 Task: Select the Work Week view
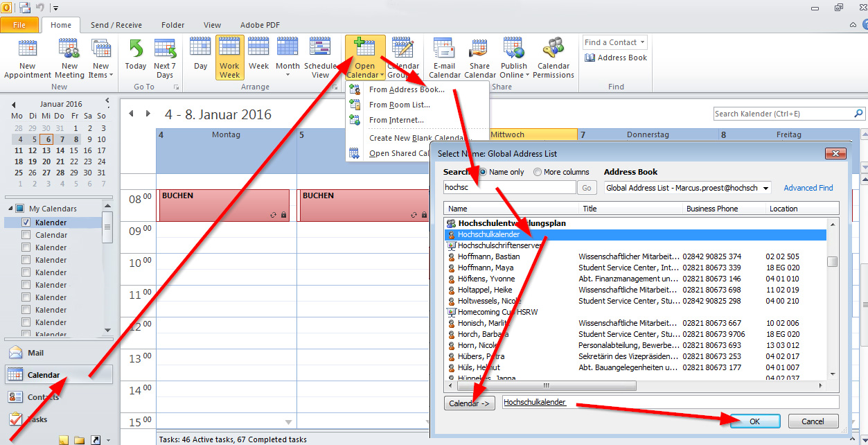click(x=229, y=58)
